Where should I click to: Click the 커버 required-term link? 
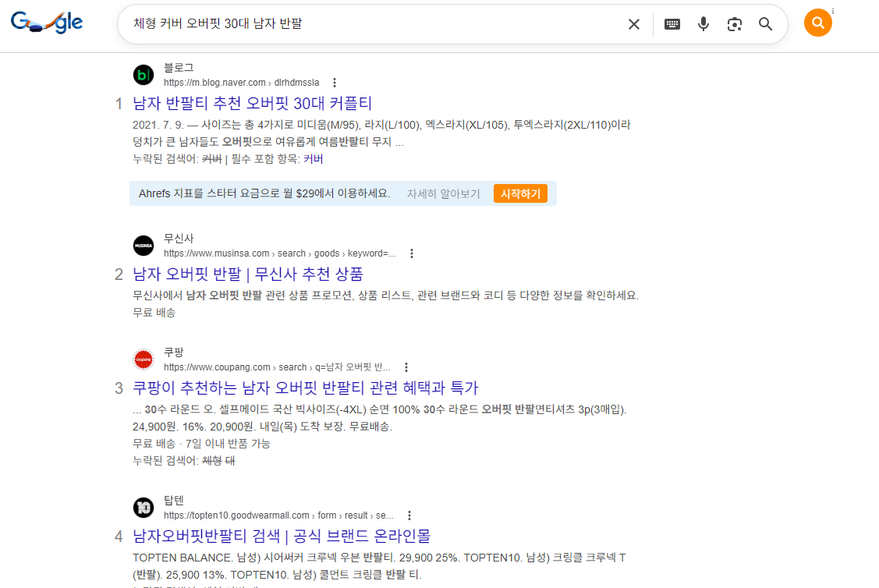[314, 158]
